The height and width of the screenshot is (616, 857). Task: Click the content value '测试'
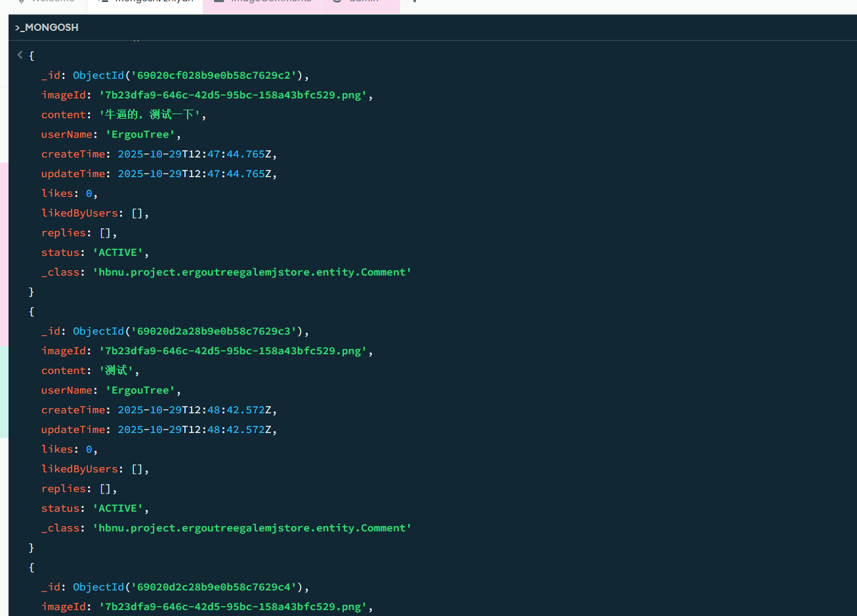pyautogui.click(x=115, y=371)
